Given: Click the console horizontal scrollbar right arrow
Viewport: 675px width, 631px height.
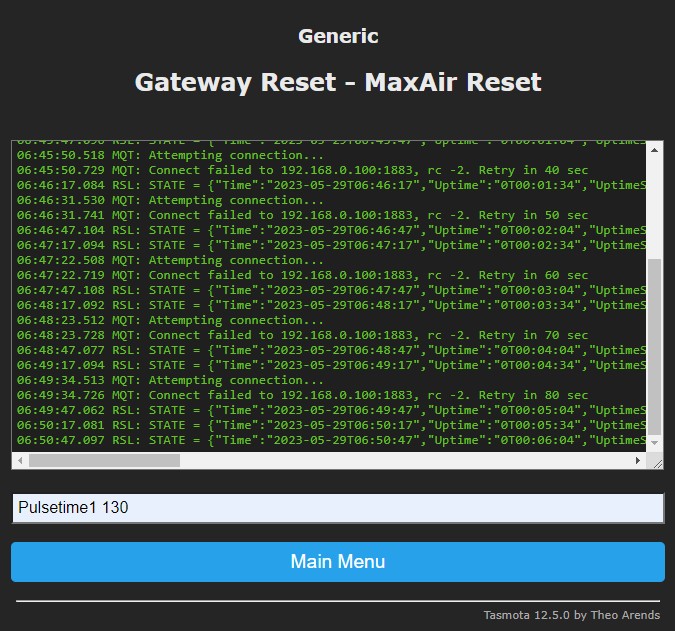Looking at the screenshot, I should point(639,461).
